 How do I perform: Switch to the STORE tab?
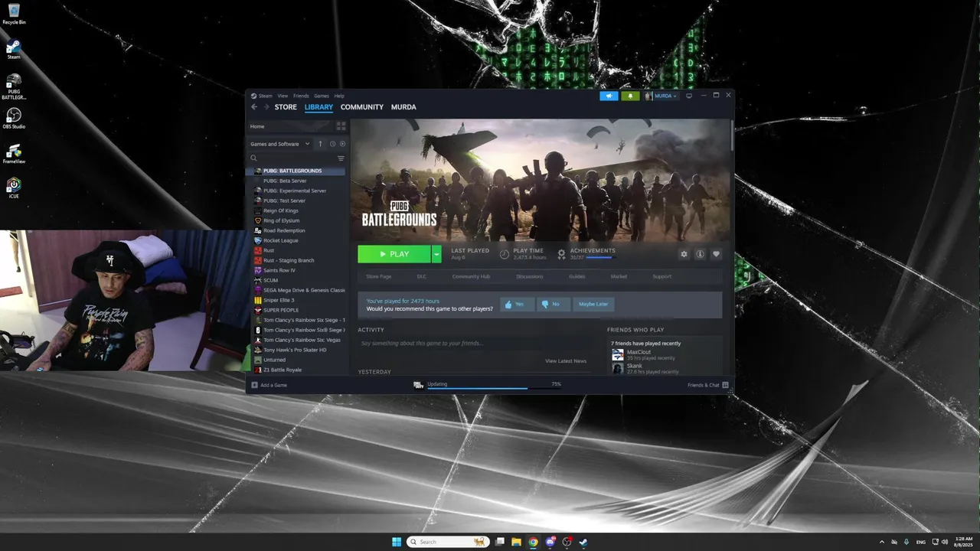(286, 107)
